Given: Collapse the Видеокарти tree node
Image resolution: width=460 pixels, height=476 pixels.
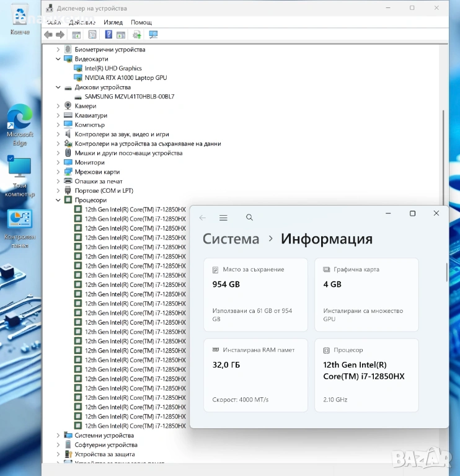Looking at the screenshot, I should [x=59, y=59].
